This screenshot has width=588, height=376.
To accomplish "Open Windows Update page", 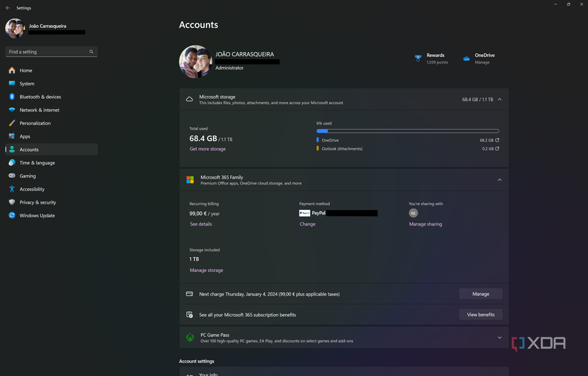I will tap(51, 215).
